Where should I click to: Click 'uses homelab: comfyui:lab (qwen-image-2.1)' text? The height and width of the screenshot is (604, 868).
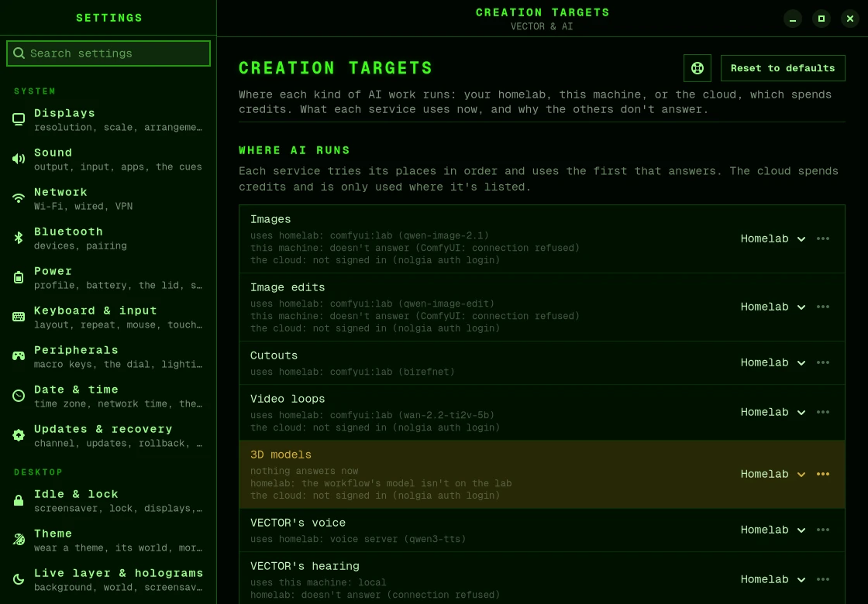tap(369, 235)
